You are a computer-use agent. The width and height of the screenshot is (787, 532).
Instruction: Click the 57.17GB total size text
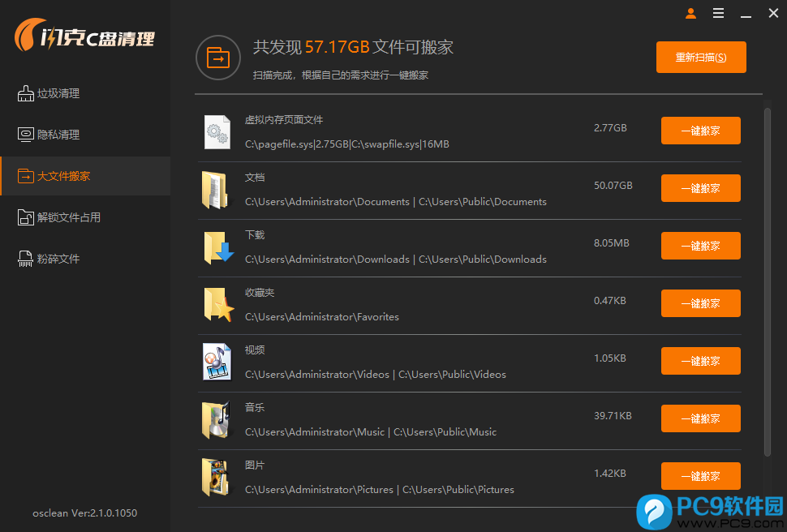point(338,47)
